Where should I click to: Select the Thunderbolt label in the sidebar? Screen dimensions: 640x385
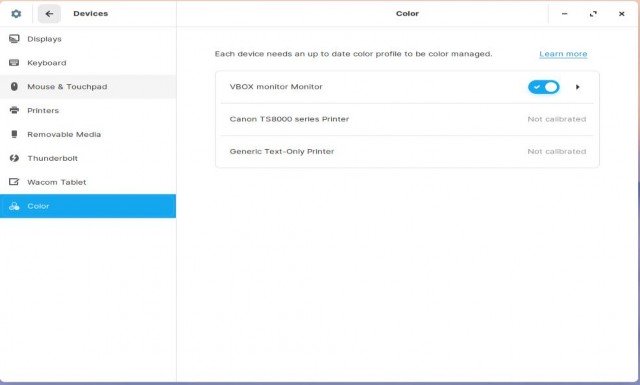(x=52, y=158)
